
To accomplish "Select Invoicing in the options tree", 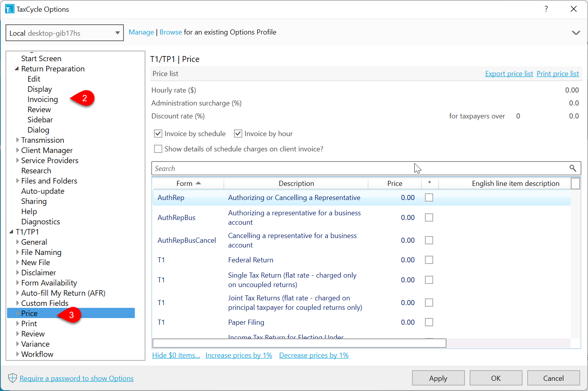I will point(43,99).
